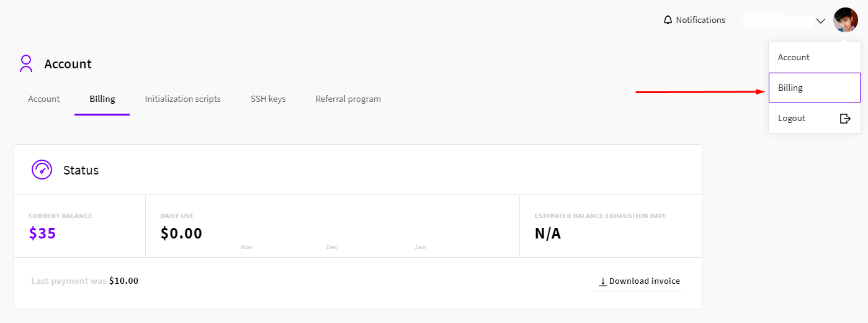Expand the user menu chevron

(x=821, y=20)
